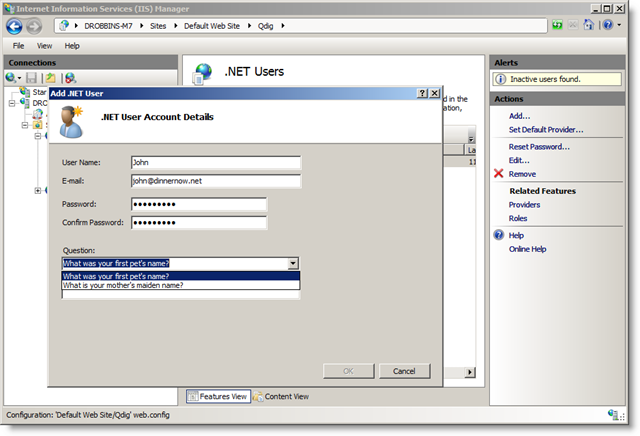Open the File menu

pos(18,46)
